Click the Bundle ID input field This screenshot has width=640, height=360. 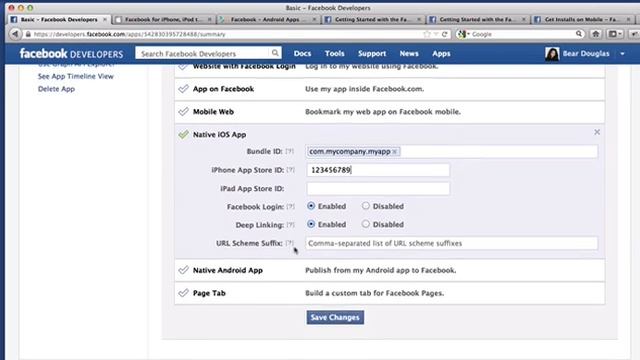click(452, 151)
